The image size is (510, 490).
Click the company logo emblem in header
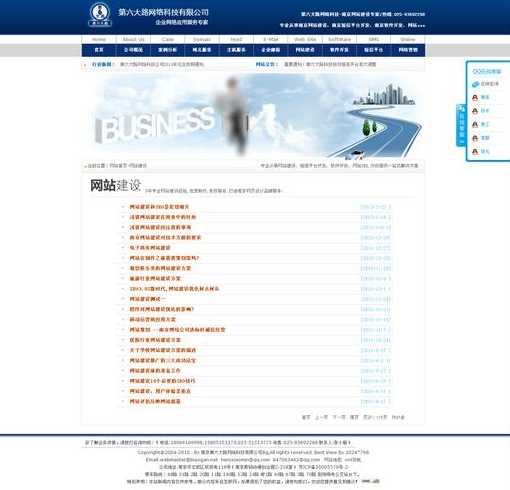click(x=100, y=14)
